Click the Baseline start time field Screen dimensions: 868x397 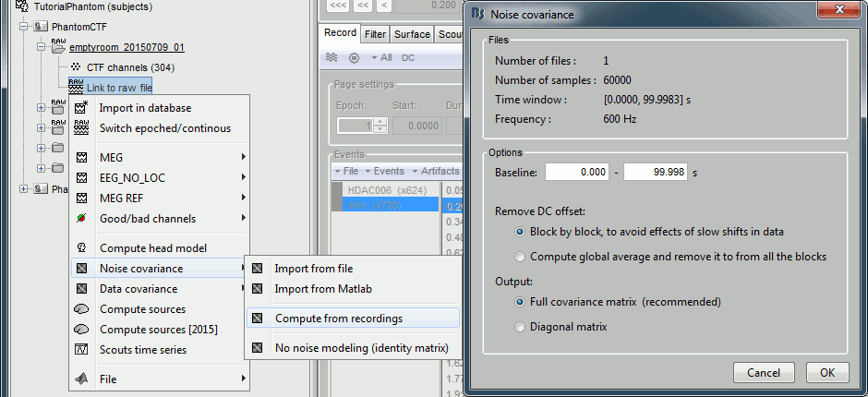[x=575, y=172]
